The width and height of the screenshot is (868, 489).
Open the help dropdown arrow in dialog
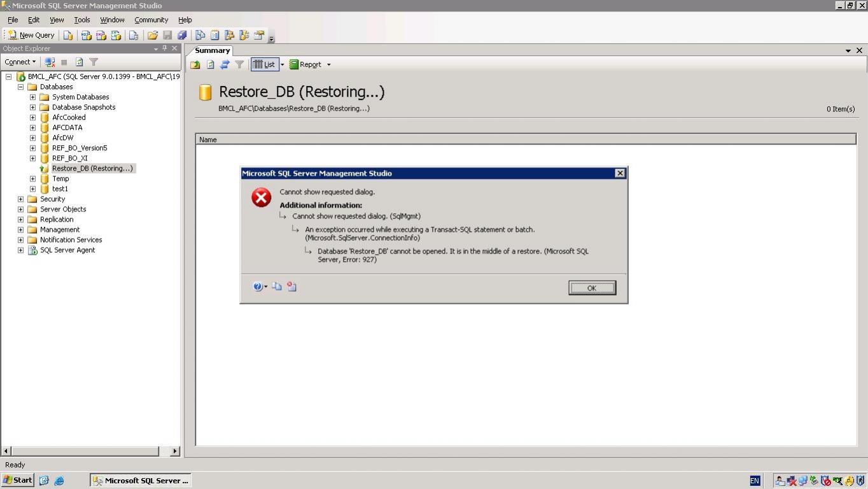[265, 287]
